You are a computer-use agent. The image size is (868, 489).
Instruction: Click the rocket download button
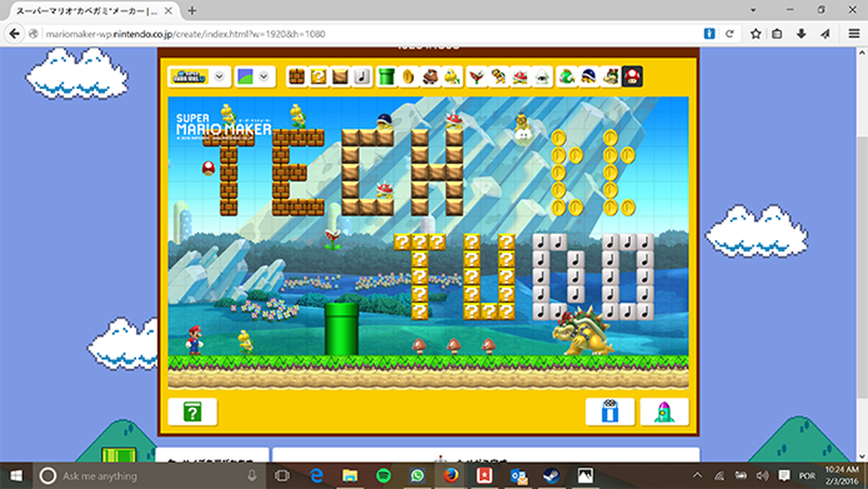(664, 412)
